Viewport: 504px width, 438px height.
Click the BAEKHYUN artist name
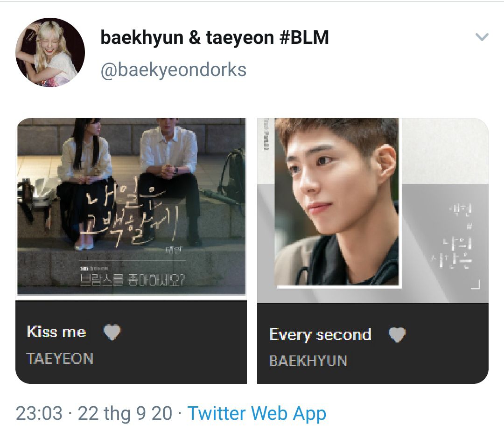308,361
